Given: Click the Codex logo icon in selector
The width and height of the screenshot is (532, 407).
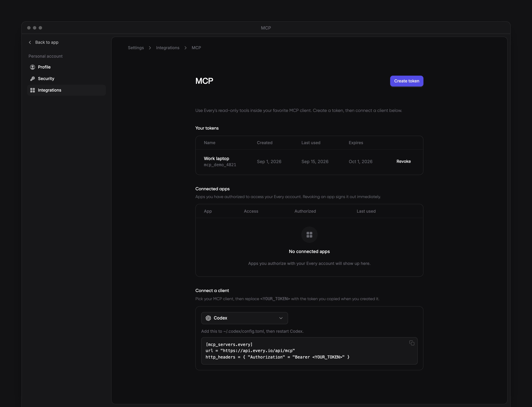Looking at the screenshot, I should (x=208, y=318).
